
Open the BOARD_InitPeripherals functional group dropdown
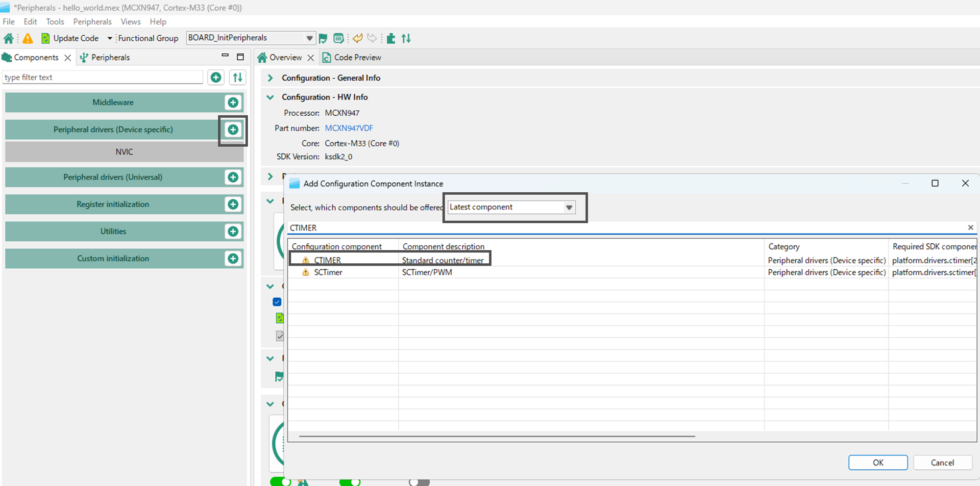309,38
